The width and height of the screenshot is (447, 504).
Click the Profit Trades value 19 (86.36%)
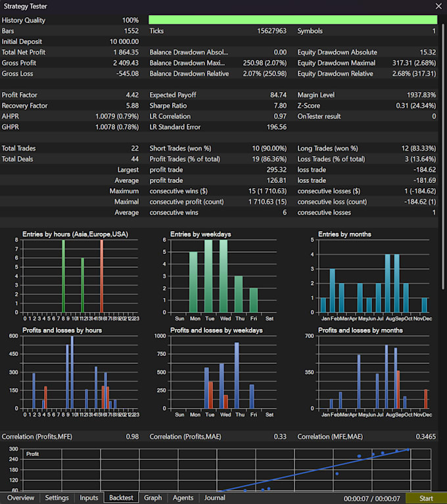(269, 159)
